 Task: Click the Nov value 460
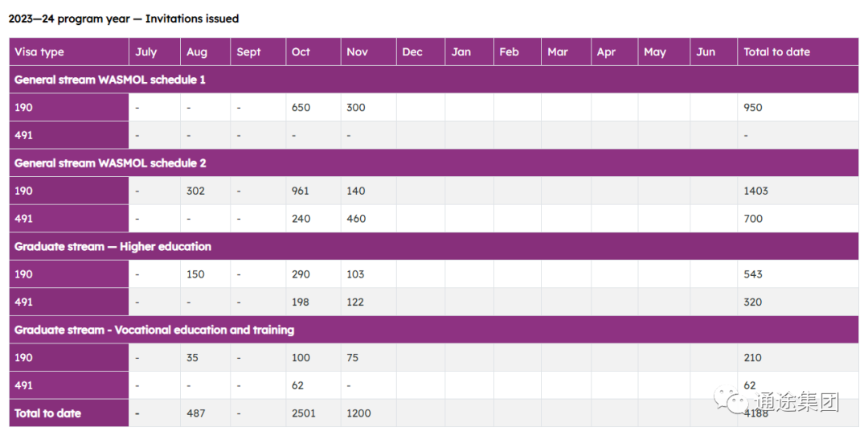coord(356,218)
